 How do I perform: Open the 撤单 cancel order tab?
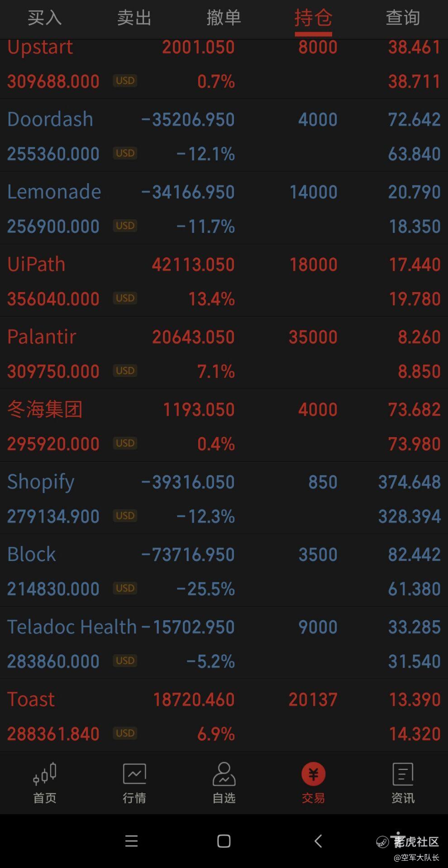click(224, 18)
